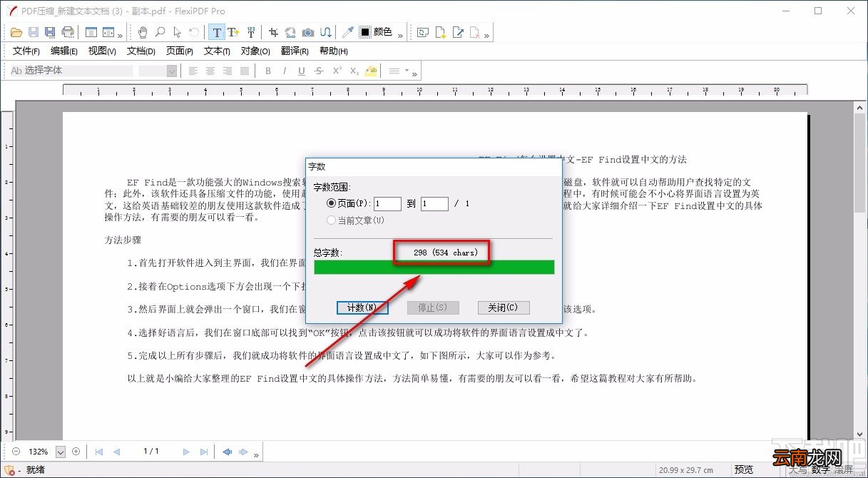Select the magnifier Zoom tool
Viewport: 868px width, 478px height.
[x=160, y=32]
